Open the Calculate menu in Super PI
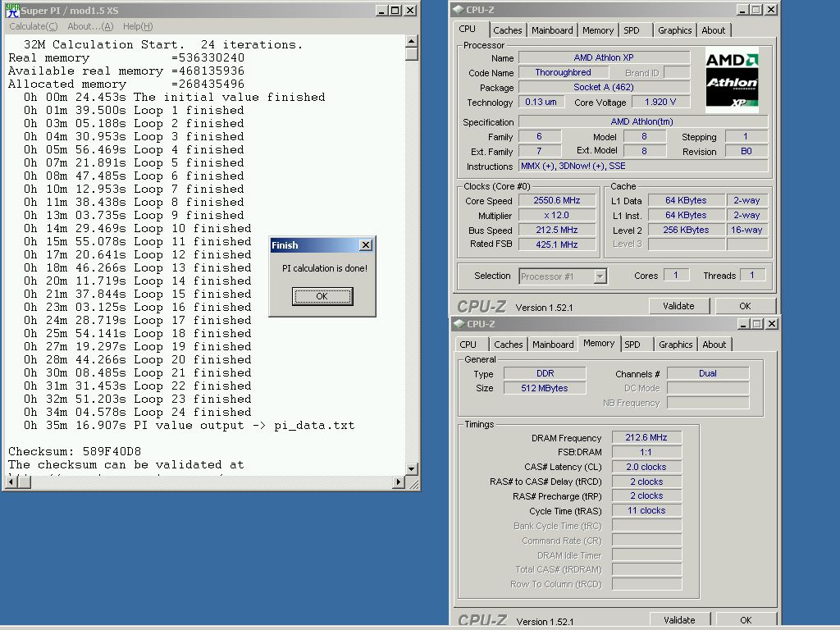Viewport: 840px width, 630px height. coord(33,26)
